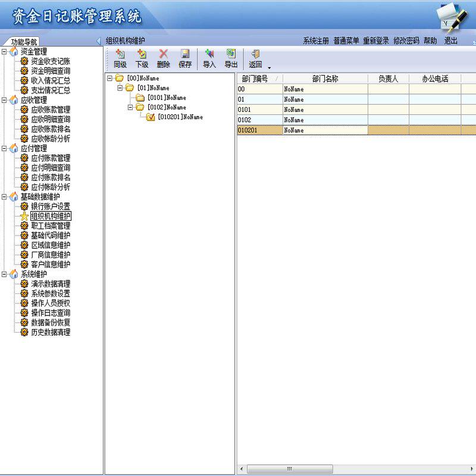Open 修改密码 menu item

pyautogui.click(x=406, y=40)
